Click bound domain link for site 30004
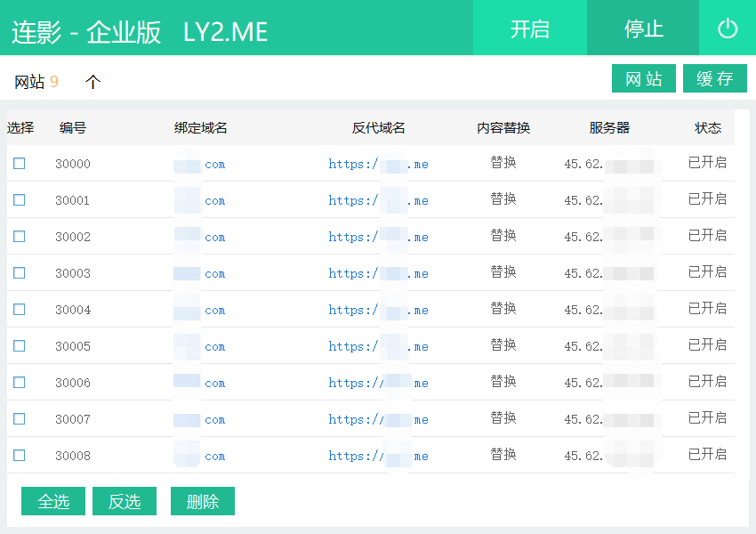Viewport: 756px width, 534px height. point(200,310)
